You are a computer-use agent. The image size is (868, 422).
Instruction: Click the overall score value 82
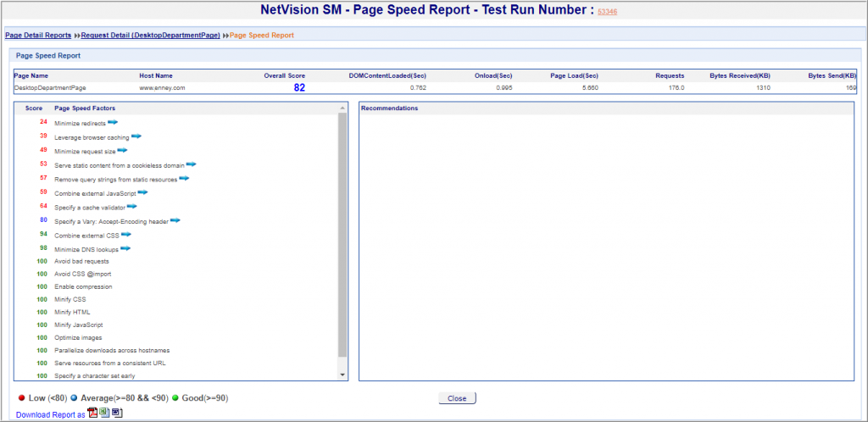coord(299,87)
